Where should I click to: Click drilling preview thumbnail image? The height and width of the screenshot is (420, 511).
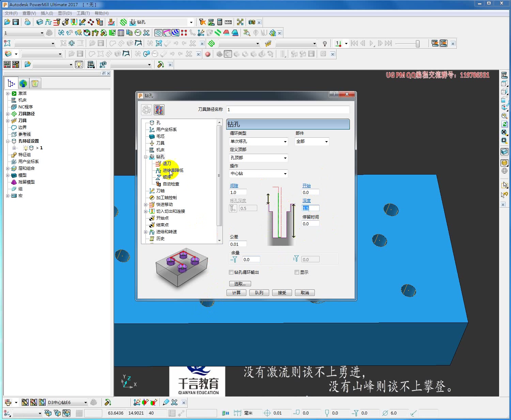[x=182, y=268]
